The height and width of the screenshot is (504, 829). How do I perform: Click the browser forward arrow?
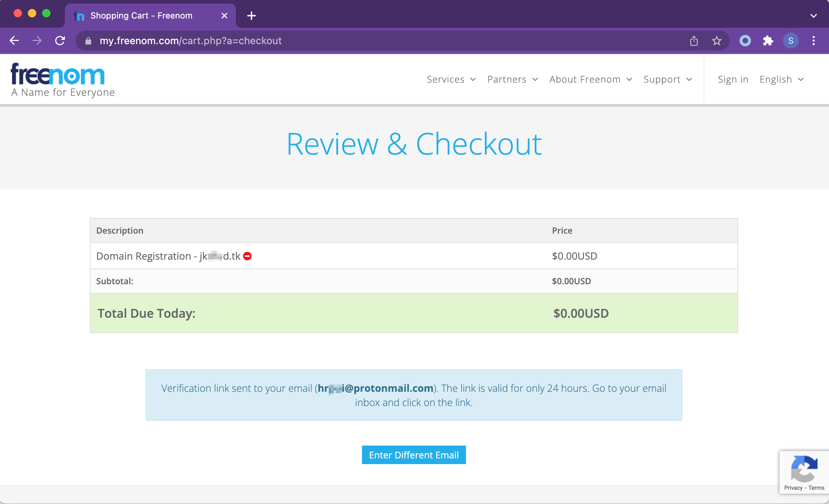pyautogui.click(x=37, y=41)
